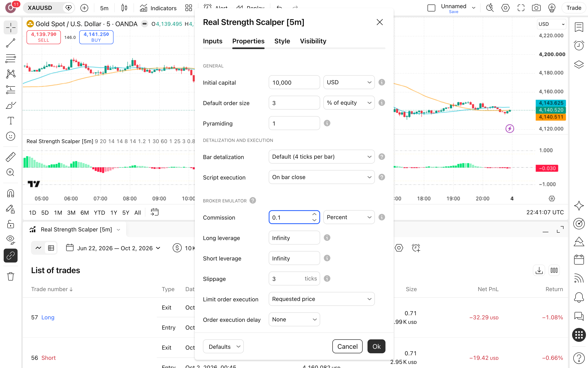Select the ruler measure tool

(x=10, y=157)
